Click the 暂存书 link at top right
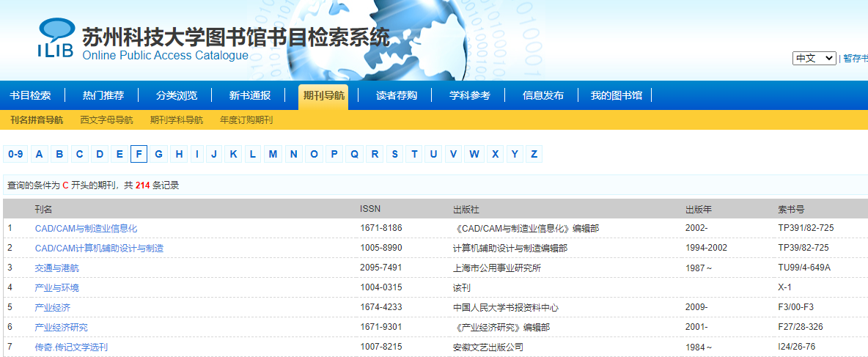 855,59
